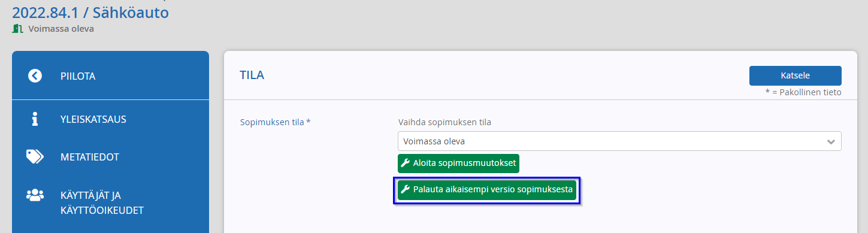Select the Voimassa oleva combo box
Image resolution: width=868 pixels, height=233 pixels.
tap(619, 141)
